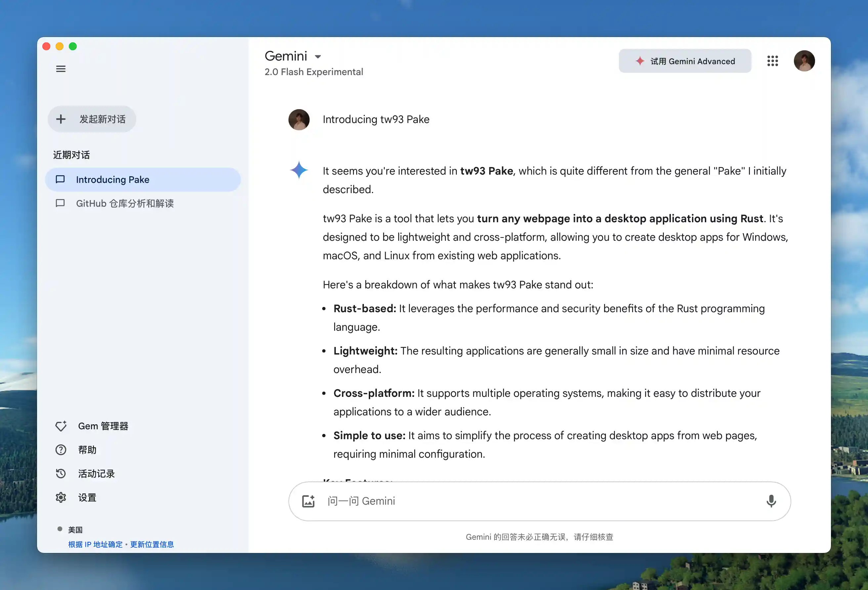The width and height of the screenshot is (868, 590).
Task: Click the user avatar beside the prompt message
Action: tap(299, 119)
